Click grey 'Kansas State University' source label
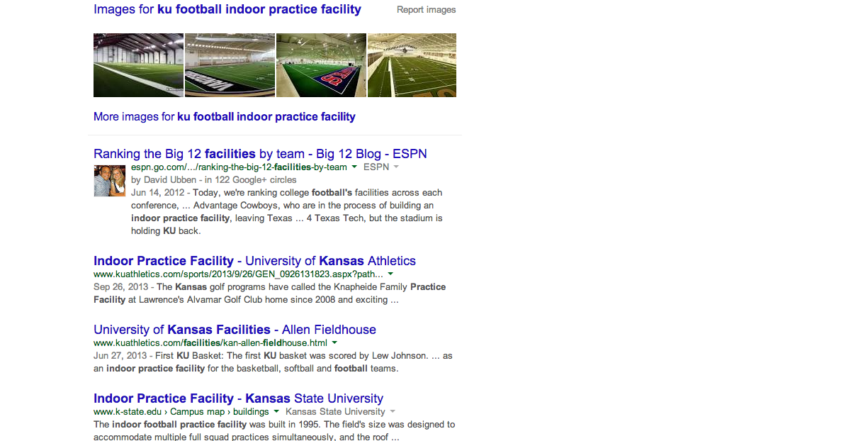 [335, 412]
